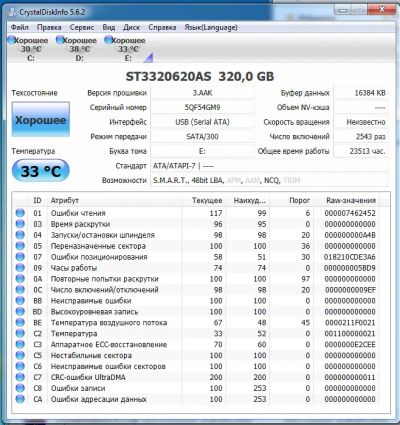Open the Диск menu
This screenshot has width=400, height=425.
pos(131,27)
